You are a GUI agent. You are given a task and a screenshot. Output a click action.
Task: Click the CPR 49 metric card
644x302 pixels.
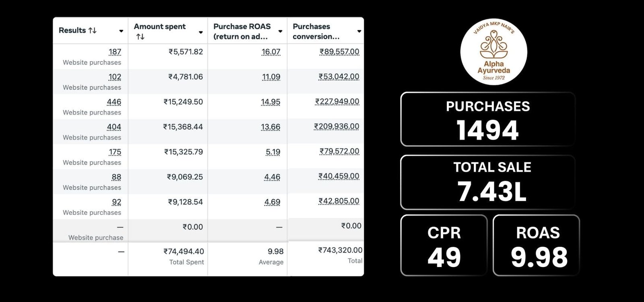[x=444, y=245]
